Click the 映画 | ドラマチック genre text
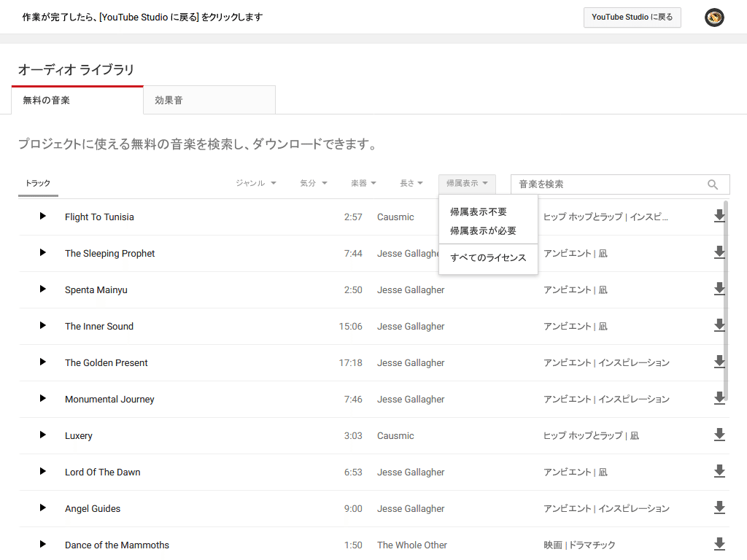 pos(579,545)
